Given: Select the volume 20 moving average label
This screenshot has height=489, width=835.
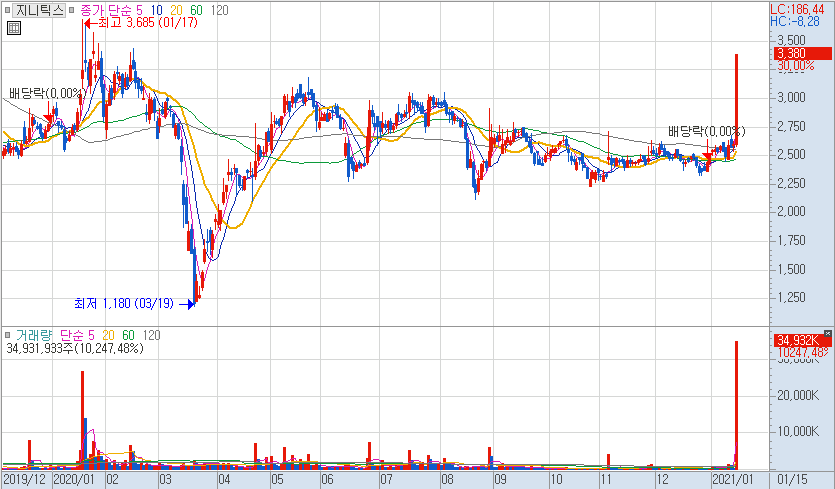Looking at the screenshot, I should 108,335.
